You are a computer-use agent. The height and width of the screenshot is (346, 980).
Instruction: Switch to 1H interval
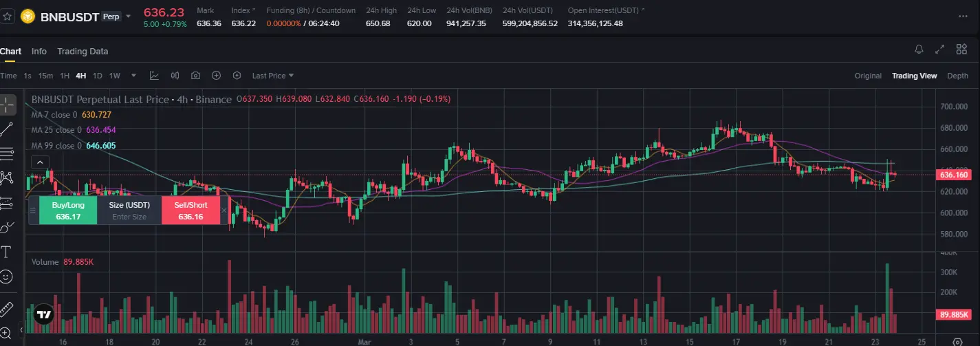(65, 76)
